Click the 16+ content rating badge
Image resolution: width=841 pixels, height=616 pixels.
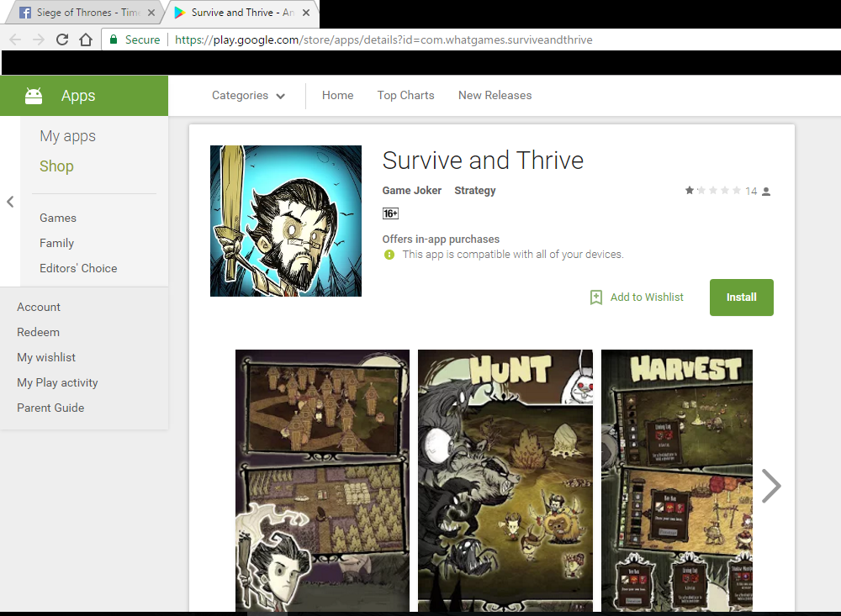pyautogui.click(x=390, y=213)
